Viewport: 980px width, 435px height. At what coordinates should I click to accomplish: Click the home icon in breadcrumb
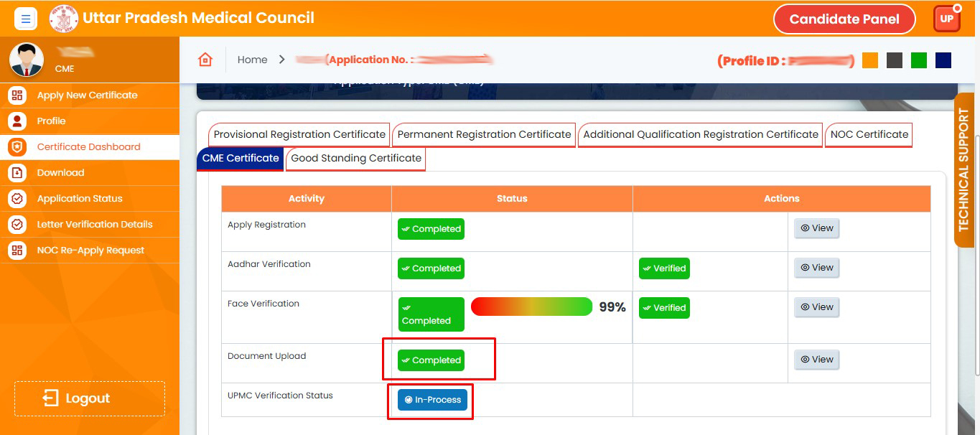point(205,60)
